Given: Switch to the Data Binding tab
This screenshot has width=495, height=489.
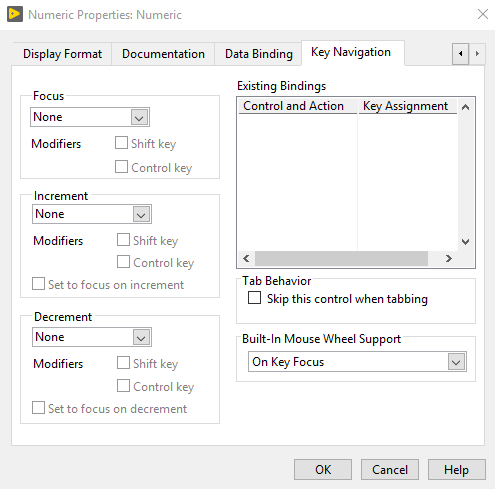Looking at the screenshot, I should (259, 54).
